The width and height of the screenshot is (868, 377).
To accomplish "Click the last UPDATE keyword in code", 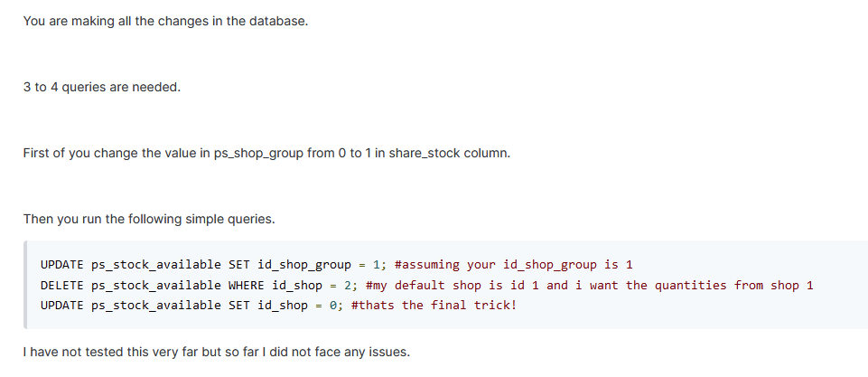I will 61,306.
